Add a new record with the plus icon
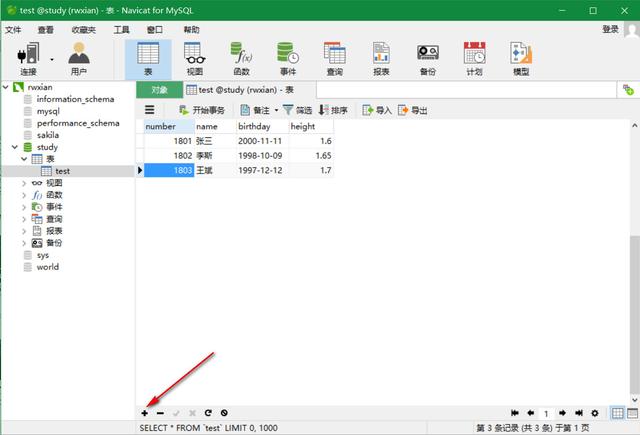Screen dimensions: 640x435 coord(144,413)
